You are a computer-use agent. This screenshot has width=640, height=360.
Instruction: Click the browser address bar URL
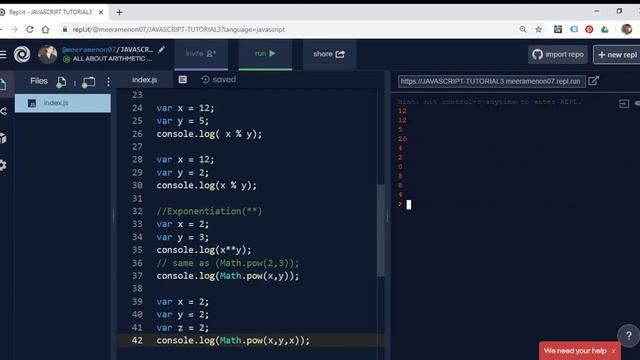point(179,29)
